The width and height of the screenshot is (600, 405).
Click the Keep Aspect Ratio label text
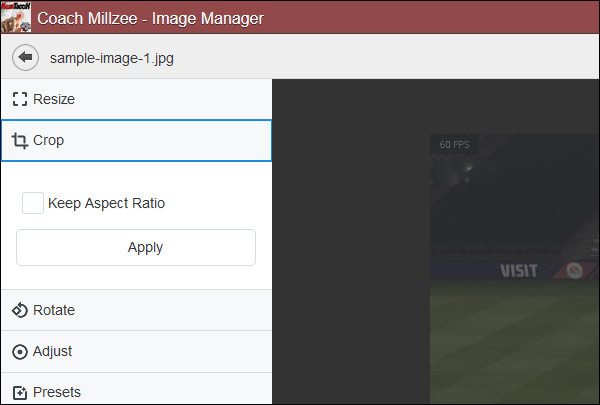[x=106, y=203]
